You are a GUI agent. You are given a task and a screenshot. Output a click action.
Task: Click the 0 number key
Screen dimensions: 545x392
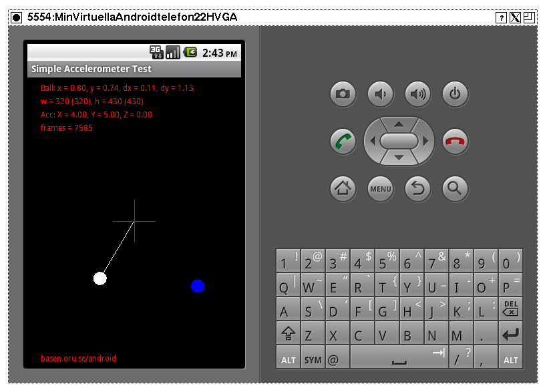point(510,260)
